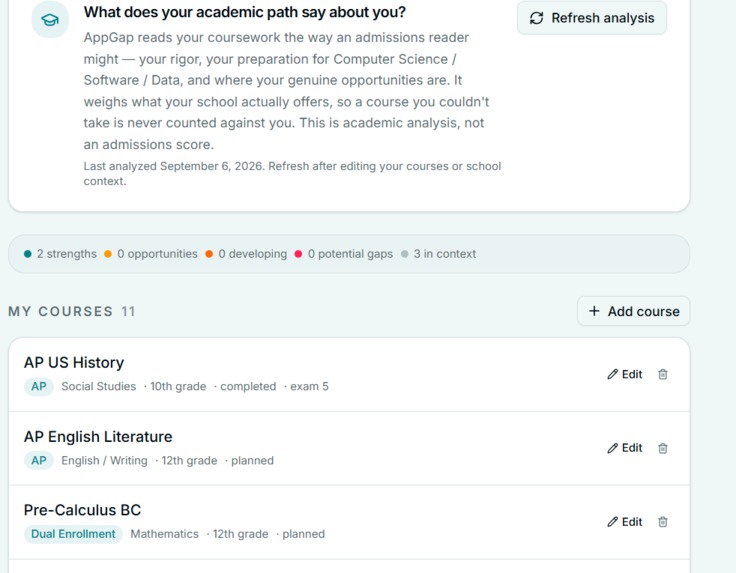Select the '0 potential gaps' summary item
This screenshot has height=573, width=736.
[344, 254]
